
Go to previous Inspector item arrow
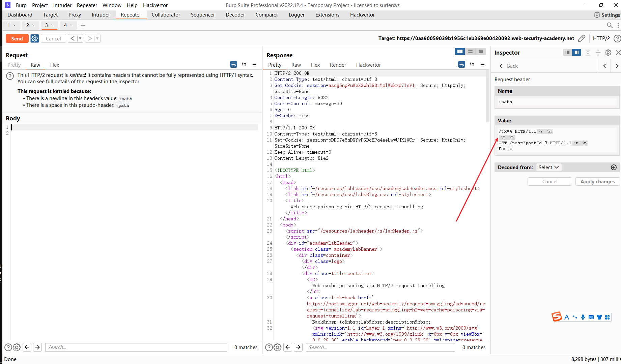tap(604, 66)
